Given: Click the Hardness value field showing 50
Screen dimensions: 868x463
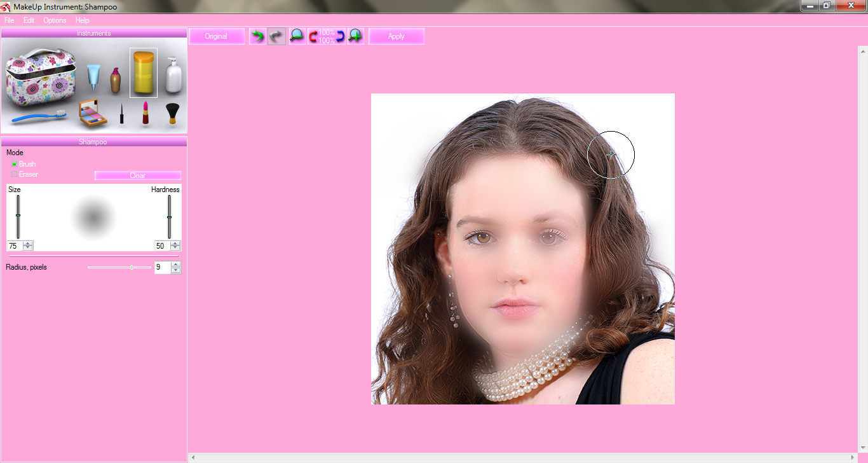Looking at the screenshot, I should 163,246.
